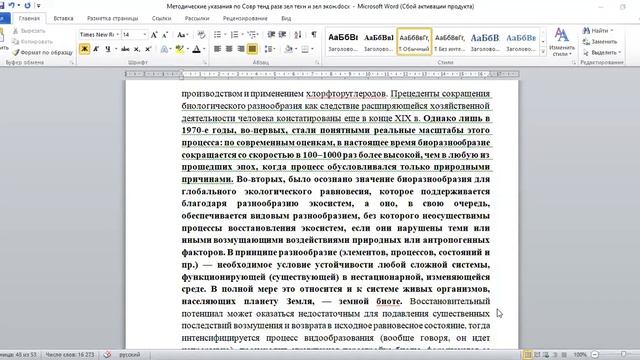Viewport: 640px width, 360px height.
Task: Align text left
Action: point(218,49)
